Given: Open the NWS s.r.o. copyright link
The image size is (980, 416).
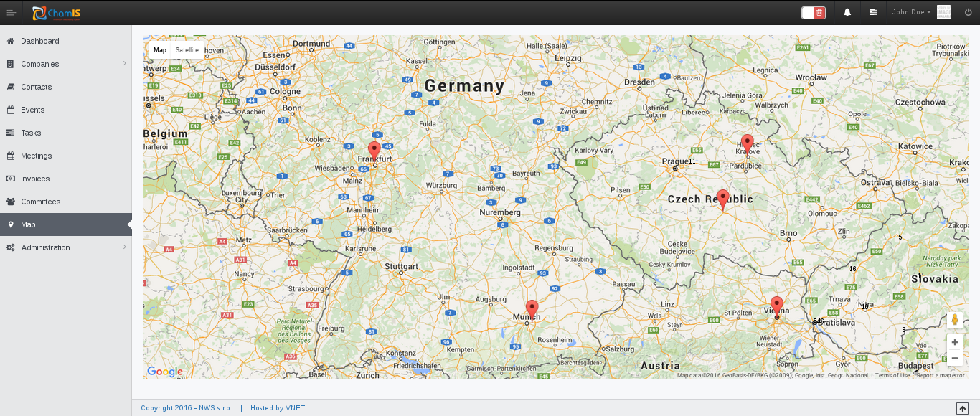Looking at the screenshot, I should [x=215, y=408].
